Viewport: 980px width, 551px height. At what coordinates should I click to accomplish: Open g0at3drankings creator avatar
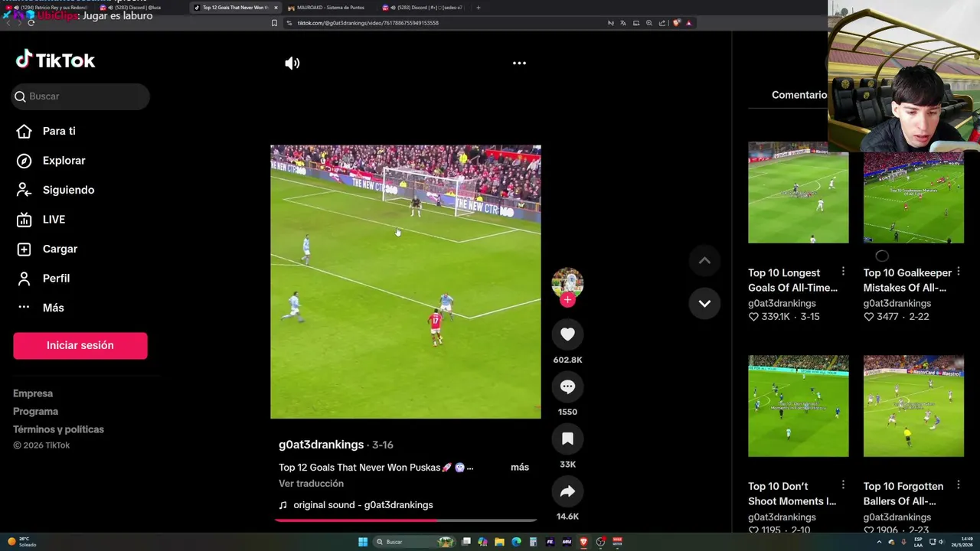pyautogui.click(x=567, y=282)
